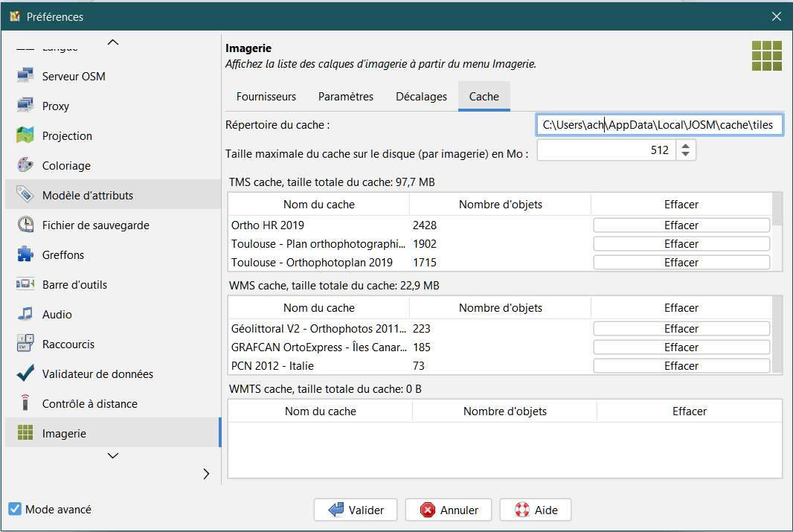This screenshot has width=793, height=532.
Task: Click the Coloriage palette icon
Action: coord(25,165)
